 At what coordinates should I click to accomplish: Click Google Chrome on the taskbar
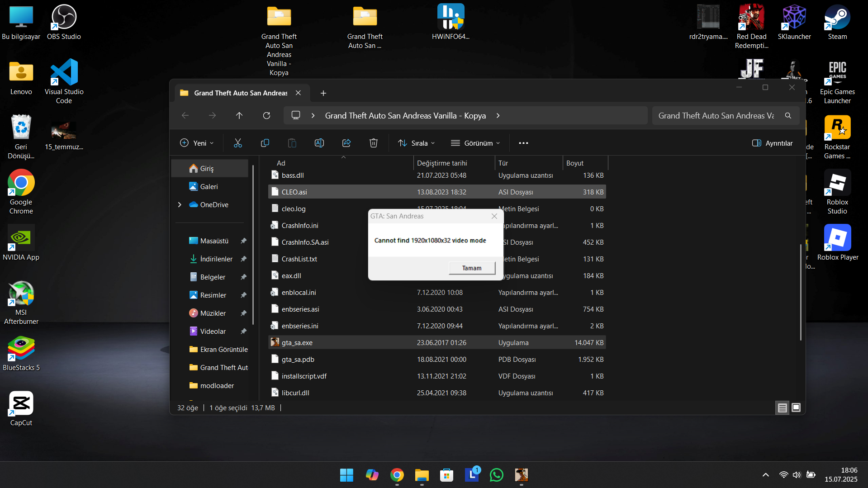(x=397, y=475)
